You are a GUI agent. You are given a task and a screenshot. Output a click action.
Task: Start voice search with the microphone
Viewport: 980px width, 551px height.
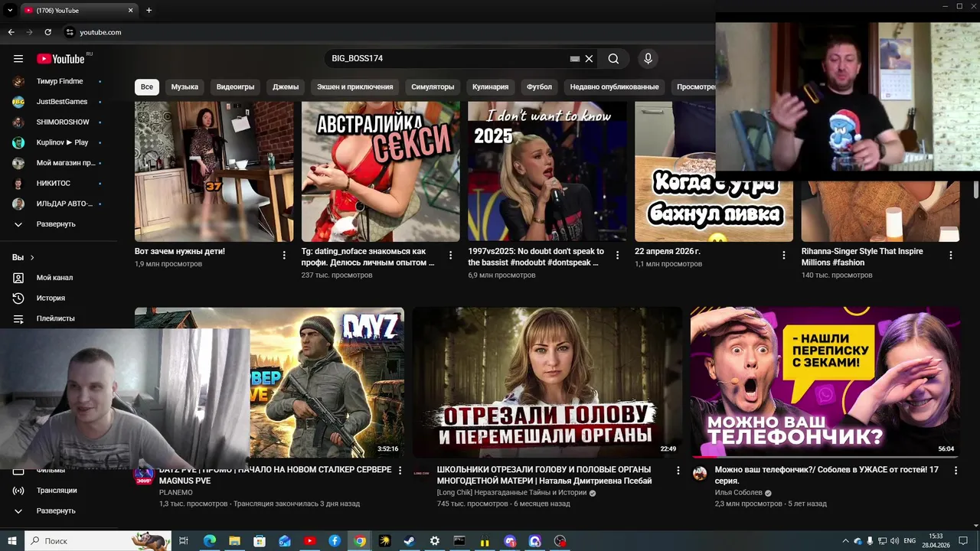pos(648,59)
